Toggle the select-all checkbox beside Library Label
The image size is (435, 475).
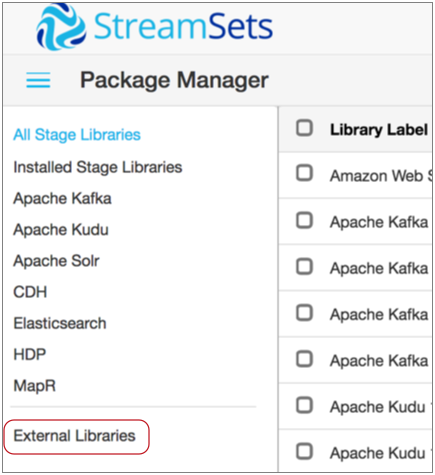304,128
